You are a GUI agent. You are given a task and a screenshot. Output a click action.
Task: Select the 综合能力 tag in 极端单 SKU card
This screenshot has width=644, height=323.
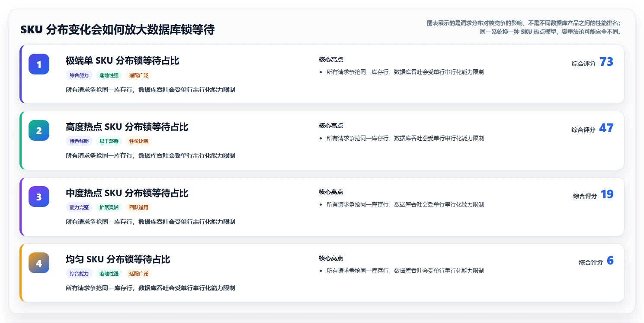pos(79,75)
